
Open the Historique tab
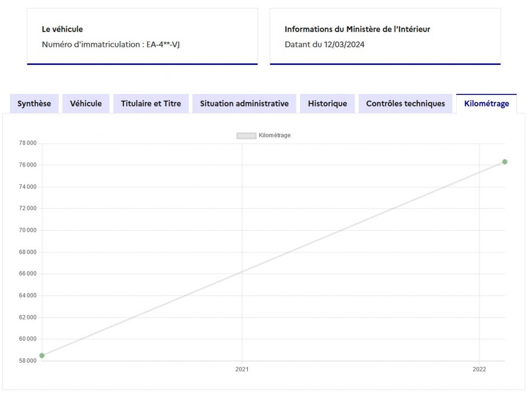(327, 103)
